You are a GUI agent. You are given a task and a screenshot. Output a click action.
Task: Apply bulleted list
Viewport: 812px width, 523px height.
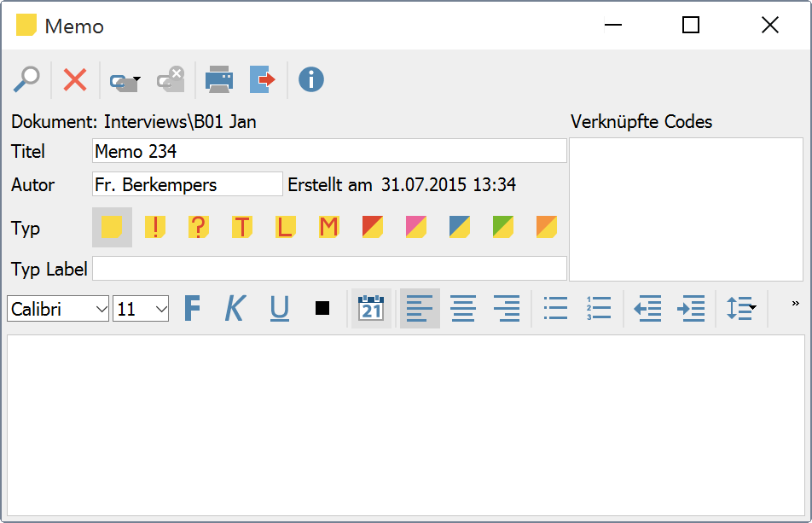pos(555,309)
